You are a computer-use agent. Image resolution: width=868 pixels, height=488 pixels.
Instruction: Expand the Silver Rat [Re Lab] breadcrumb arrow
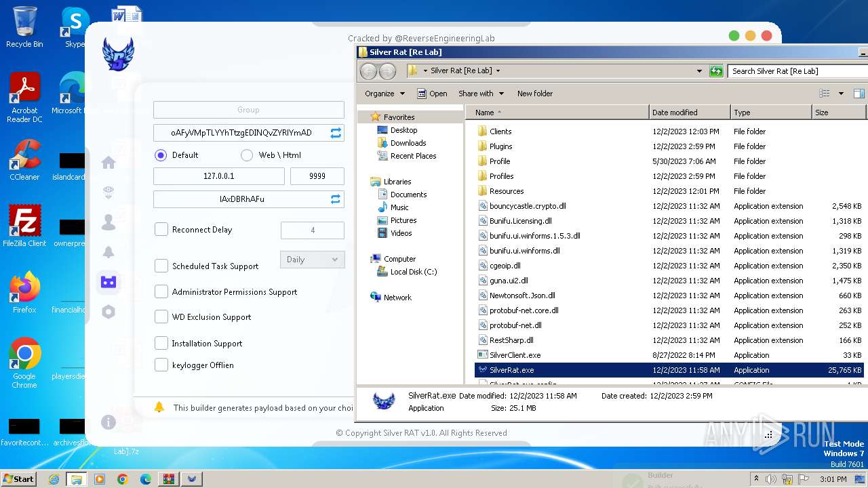tap(498, 70)
